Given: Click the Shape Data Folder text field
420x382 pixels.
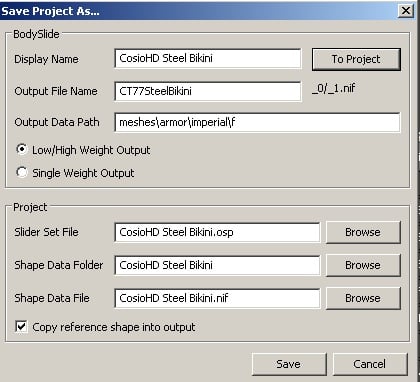Looking at the screenshot, I should (x=217, y=265).
